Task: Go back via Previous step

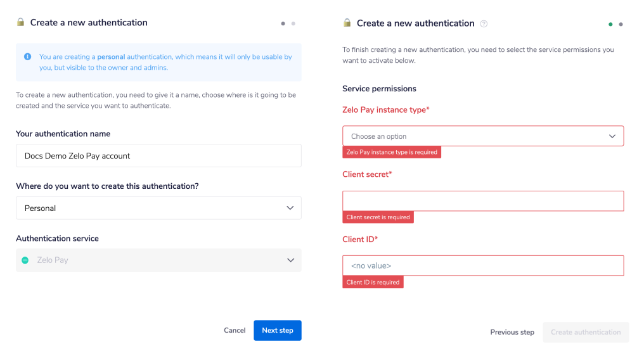Action: 512,332
